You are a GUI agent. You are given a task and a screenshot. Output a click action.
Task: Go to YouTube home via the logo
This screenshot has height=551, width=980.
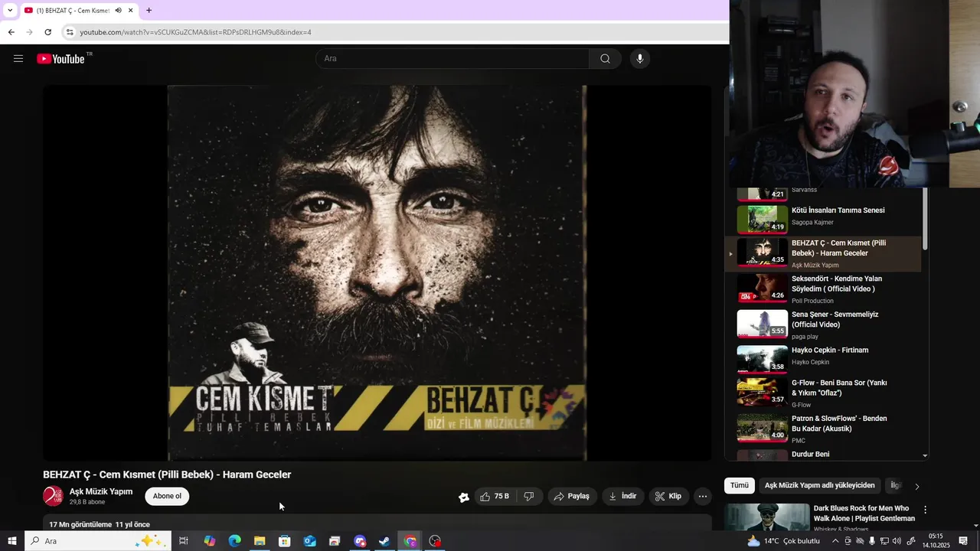(x=61, y=59)
